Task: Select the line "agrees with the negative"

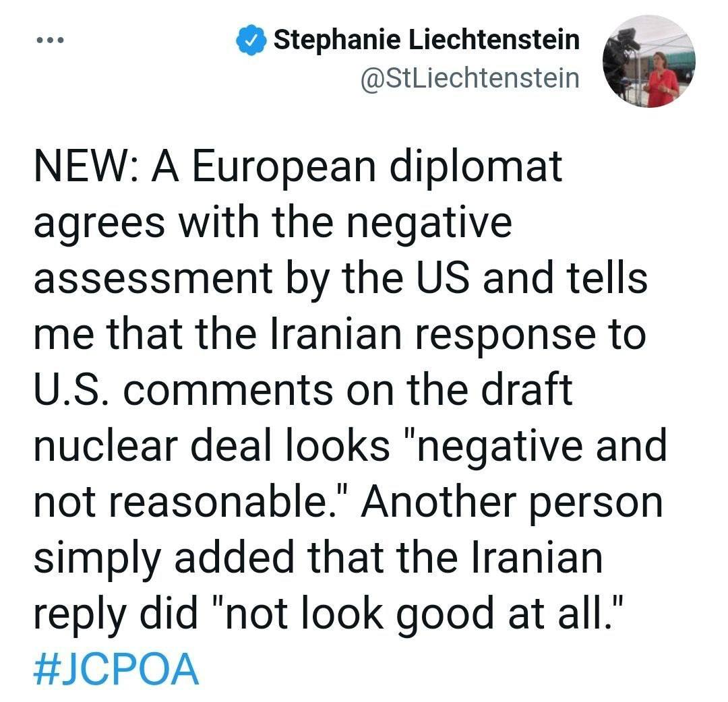Action: click(x=273, y=224)
